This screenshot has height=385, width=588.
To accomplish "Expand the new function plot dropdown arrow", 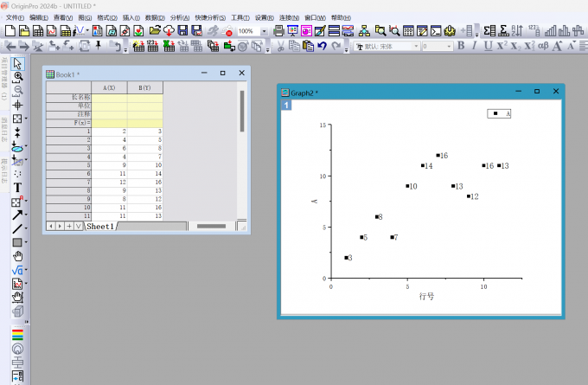I will (x=87, y=30).
